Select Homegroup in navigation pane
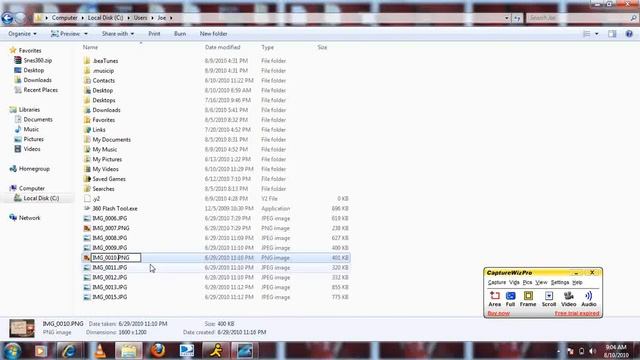This screenshot has width=640, height=360. tap(29, 169)
